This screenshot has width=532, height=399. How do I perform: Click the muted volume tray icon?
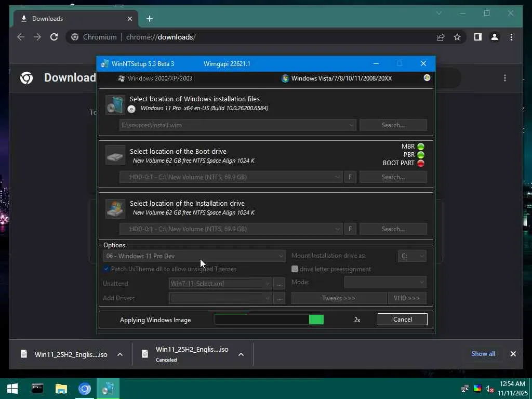coord(489,389)
